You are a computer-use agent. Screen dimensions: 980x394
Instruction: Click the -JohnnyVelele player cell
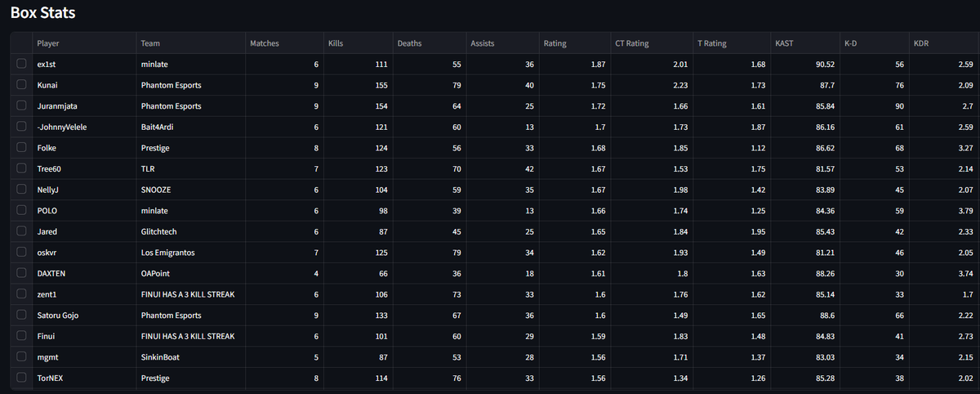(84, 127)
